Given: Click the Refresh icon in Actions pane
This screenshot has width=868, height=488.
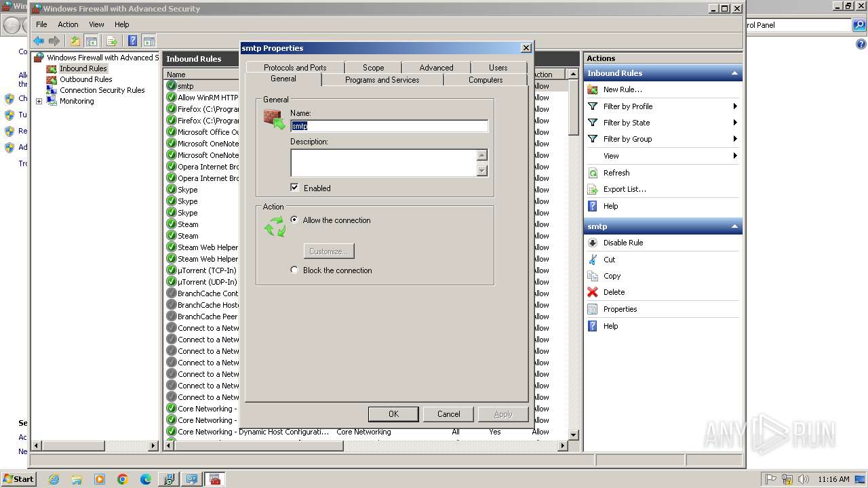Looking at the screenshot, I should [593, 173].
